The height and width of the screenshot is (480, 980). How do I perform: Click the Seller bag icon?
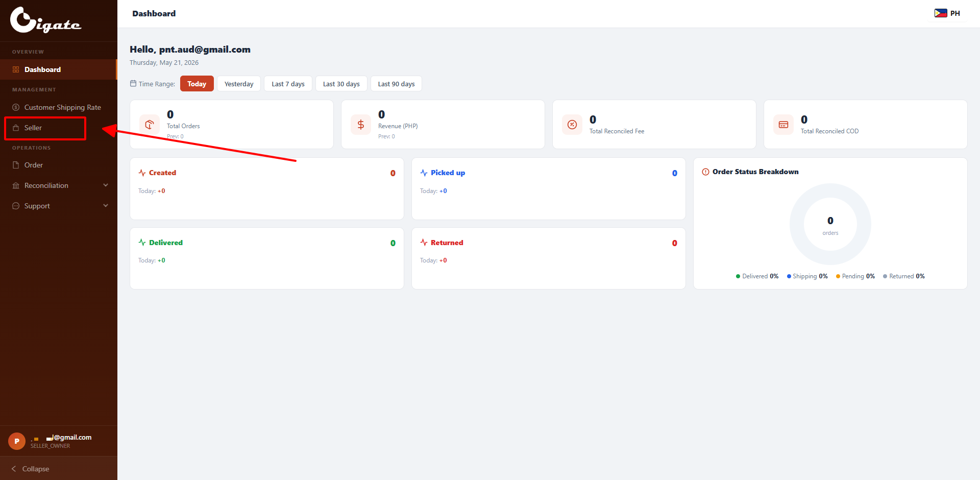[16, 128]
